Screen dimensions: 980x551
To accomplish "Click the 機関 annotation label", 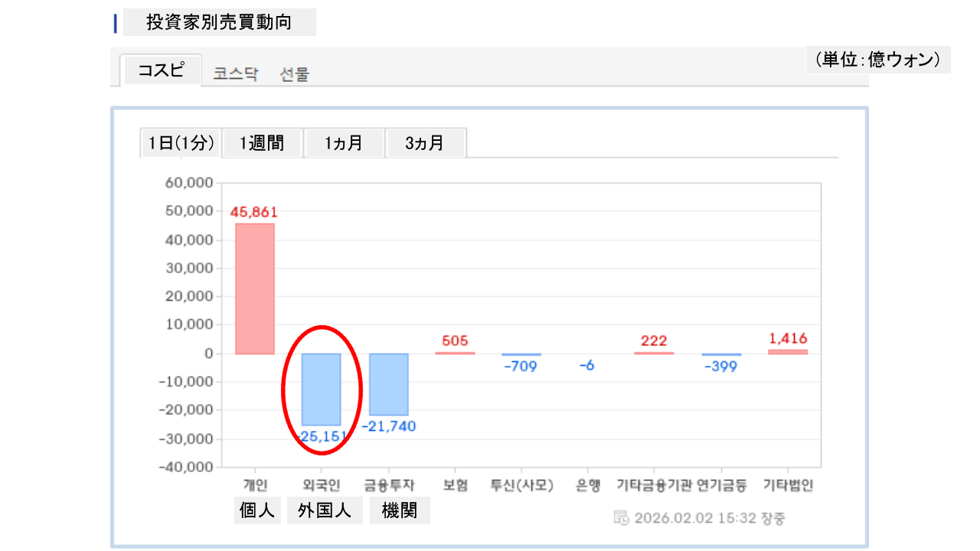I will (x=400, y=511).
